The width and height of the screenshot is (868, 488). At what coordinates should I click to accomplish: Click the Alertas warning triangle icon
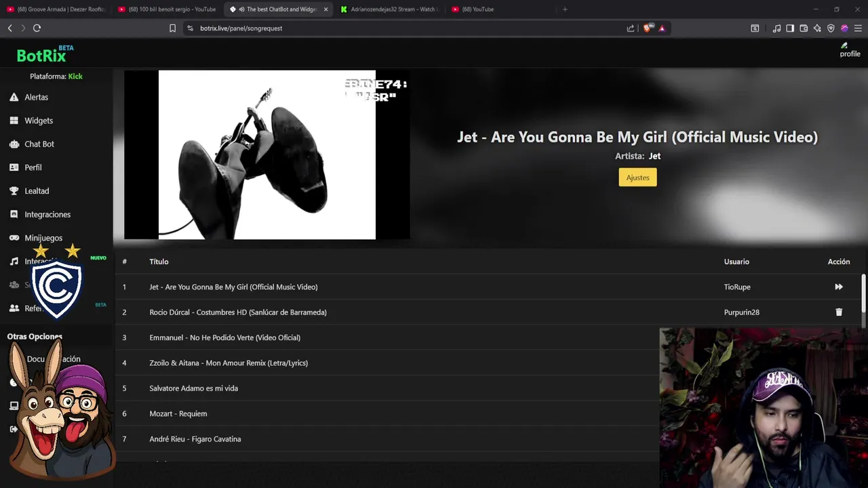(14, 97)
